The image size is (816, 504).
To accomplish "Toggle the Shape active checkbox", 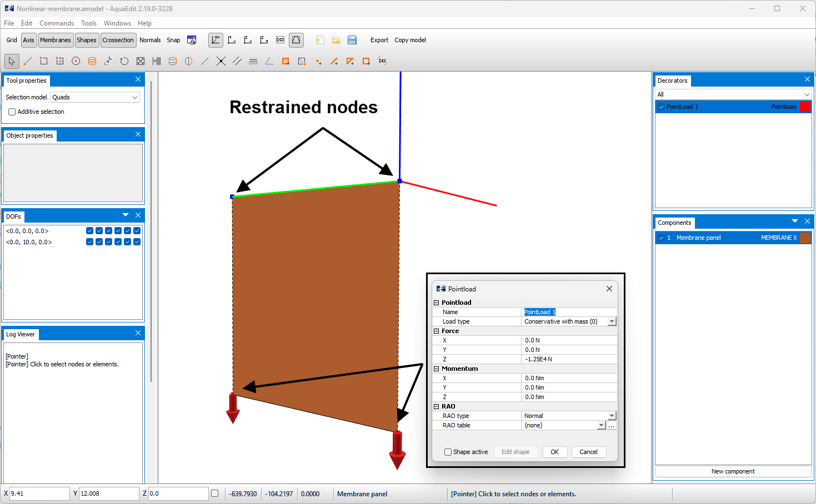I will pos(448,452).
